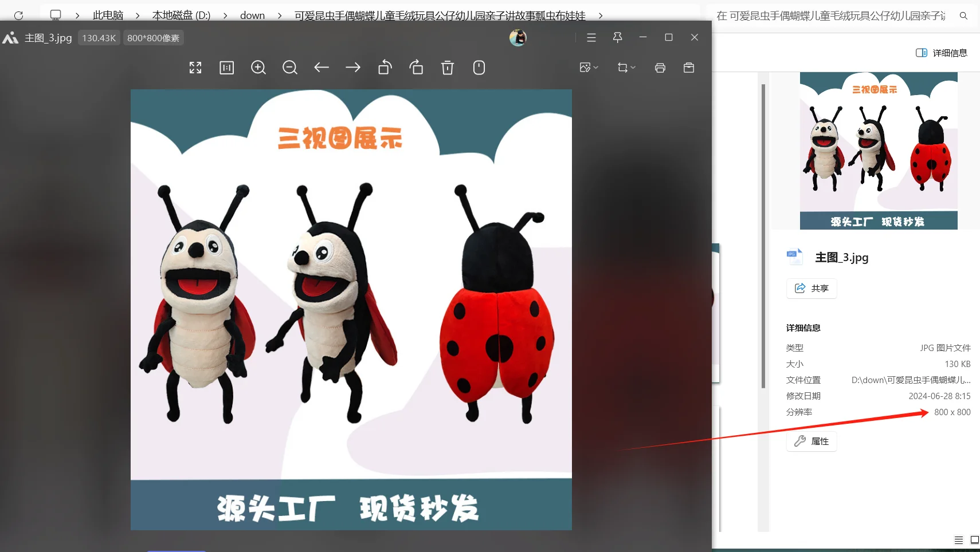This screenshot has width=980, height=552.
Task: Pin the viewer window always on top
Action: (617, 37)
